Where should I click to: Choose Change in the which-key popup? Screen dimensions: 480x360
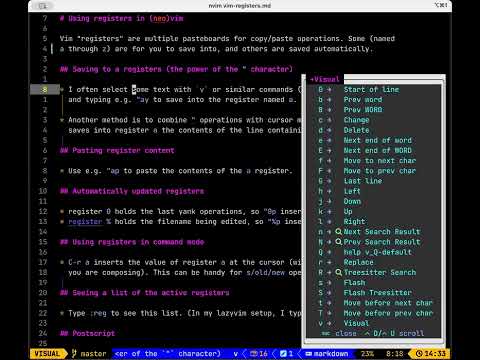356,120
